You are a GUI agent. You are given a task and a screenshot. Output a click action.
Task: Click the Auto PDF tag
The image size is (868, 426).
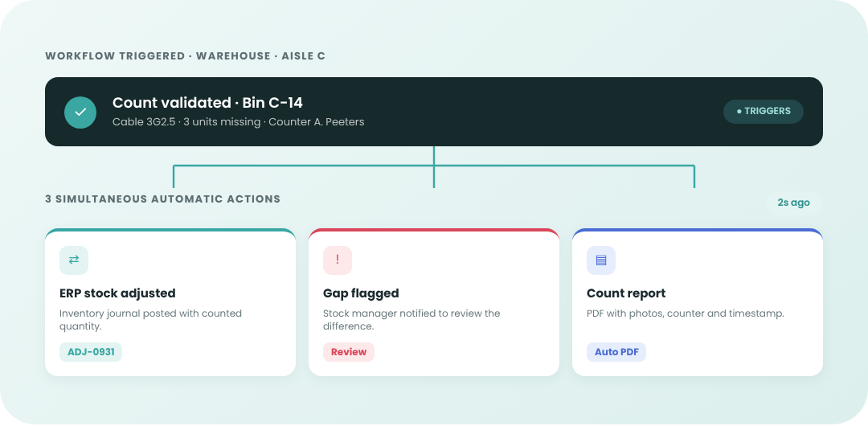coord(616,352)
